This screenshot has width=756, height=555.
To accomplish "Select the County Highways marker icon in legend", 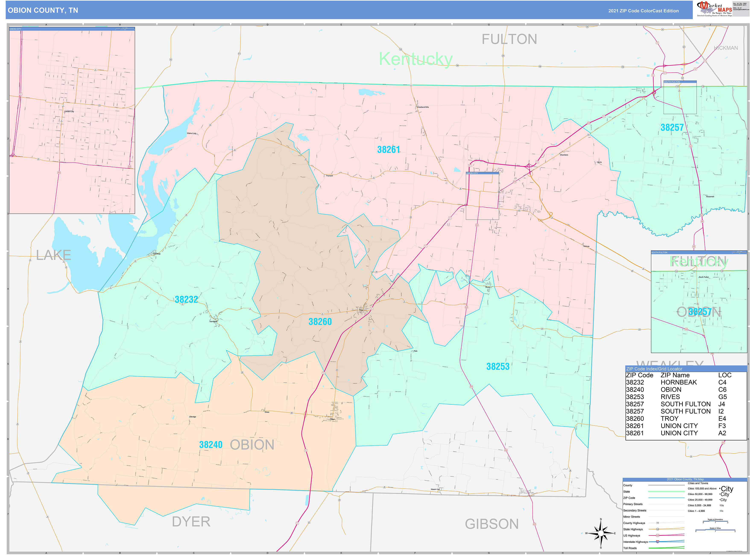I will click(x=658, y=523).
